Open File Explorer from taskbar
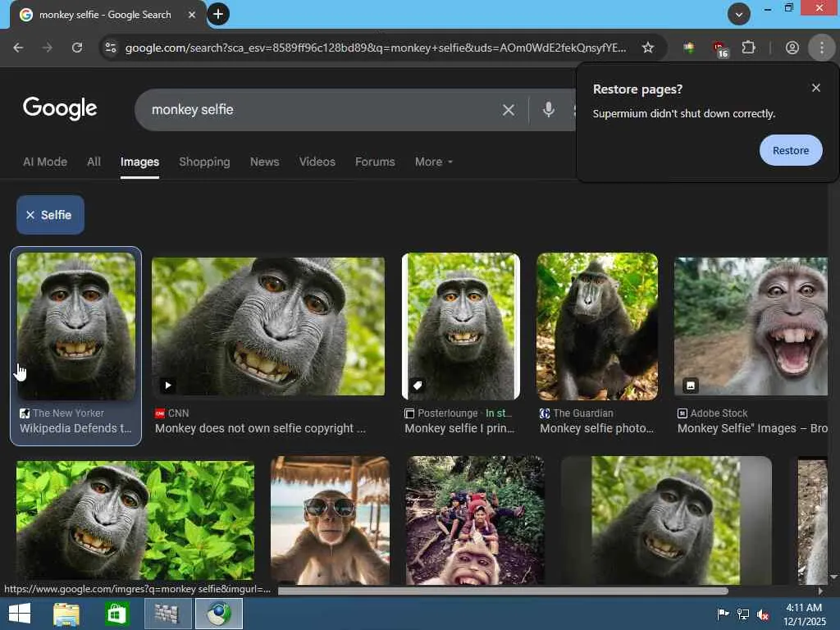The image size is (840, 630). pos(66,614)
